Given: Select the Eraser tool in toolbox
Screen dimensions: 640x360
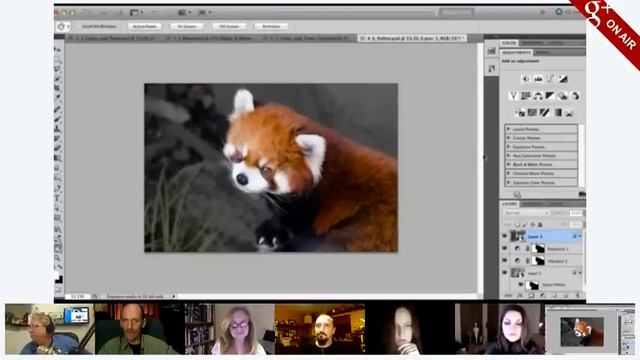Looking at the screenshot, I should click(x=58, y=149).
